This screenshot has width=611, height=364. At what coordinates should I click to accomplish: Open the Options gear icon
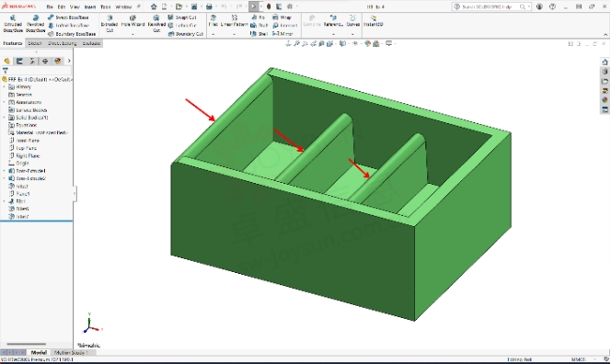[290, 6]
